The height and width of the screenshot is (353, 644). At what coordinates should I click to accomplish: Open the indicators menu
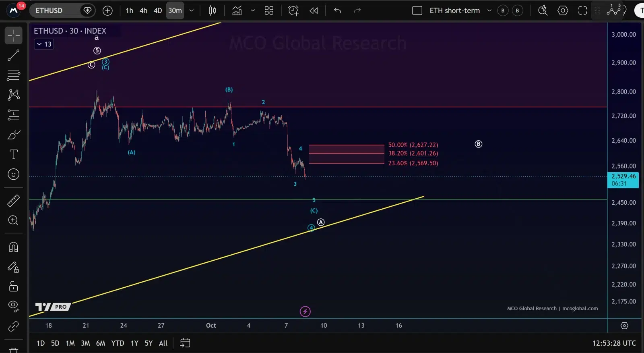237,10
